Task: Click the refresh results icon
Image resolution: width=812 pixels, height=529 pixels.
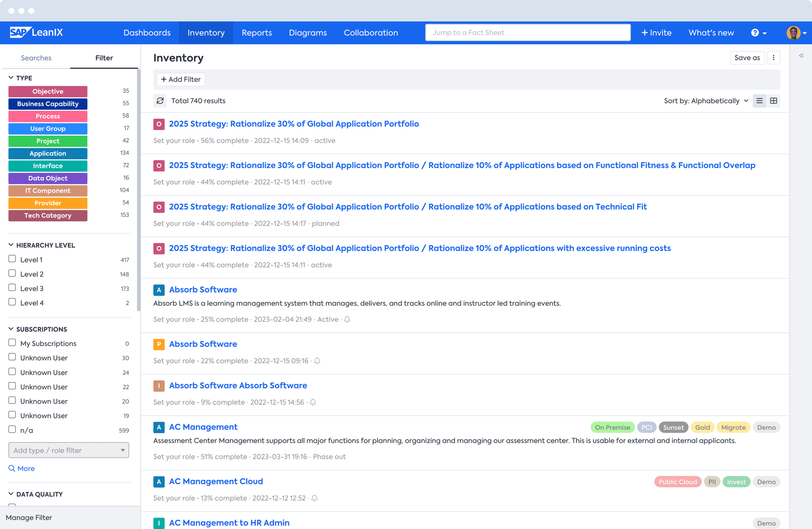Action: tap(160, 101)
